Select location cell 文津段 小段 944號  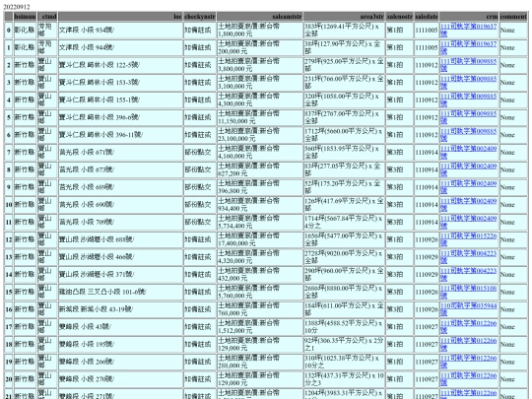click(x=120, y=47)
